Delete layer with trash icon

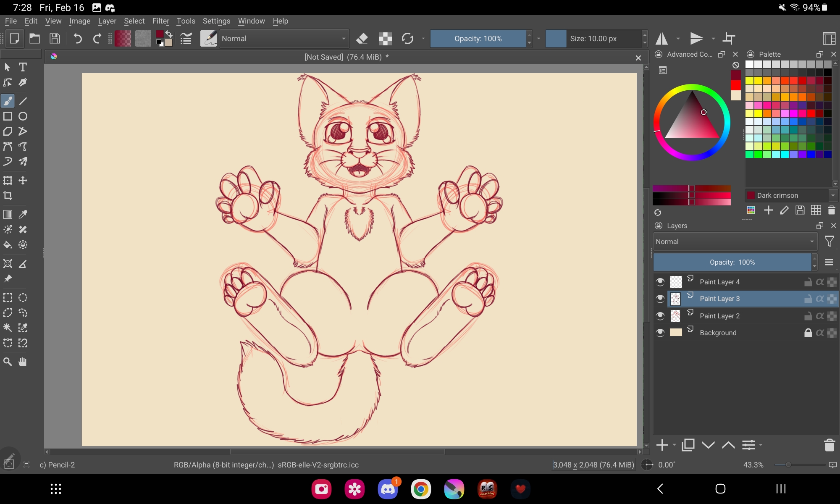point(829,445)
